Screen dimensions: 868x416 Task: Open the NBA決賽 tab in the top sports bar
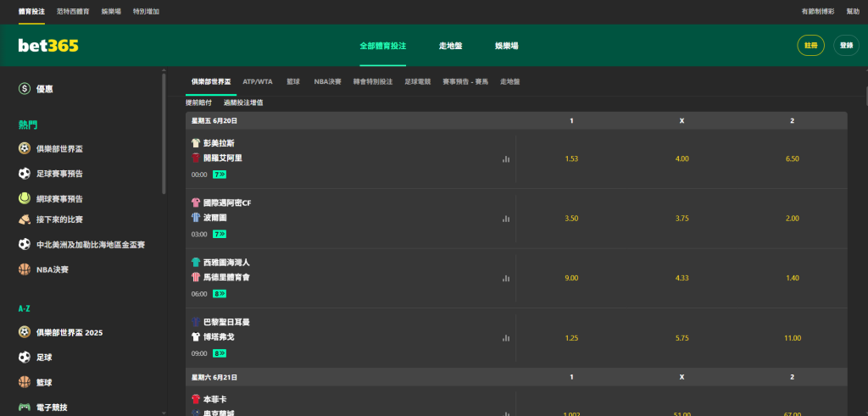tap(328, 81)
